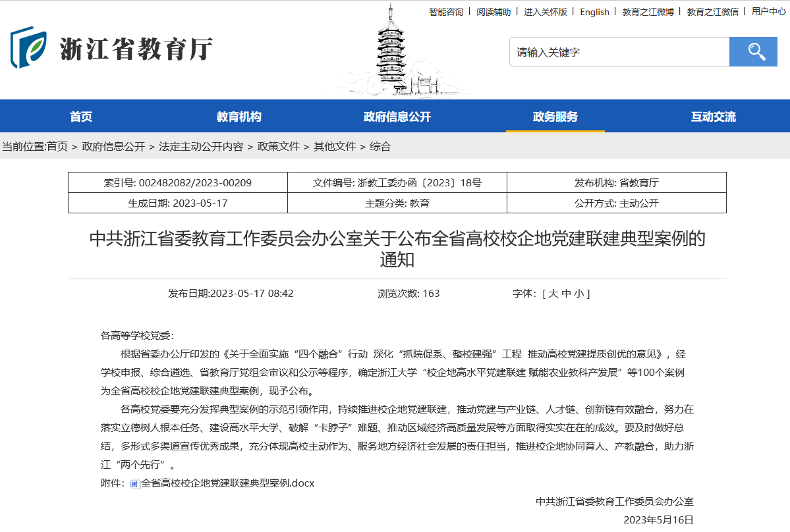Image resolution: width=790 pixels, height=532 pixels.
Task: Click breadcrumb link 综合
Action: [x=380, y=146]
